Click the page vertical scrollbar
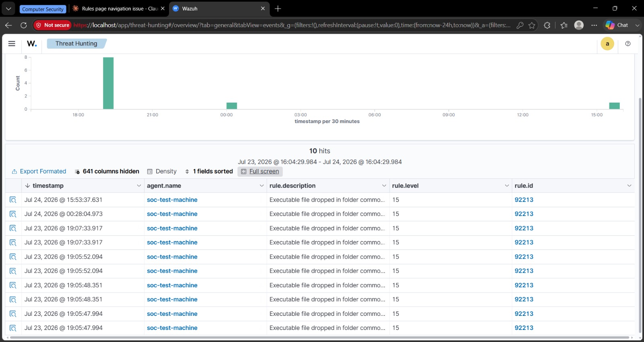644x342 pixels. coord(640,215)
